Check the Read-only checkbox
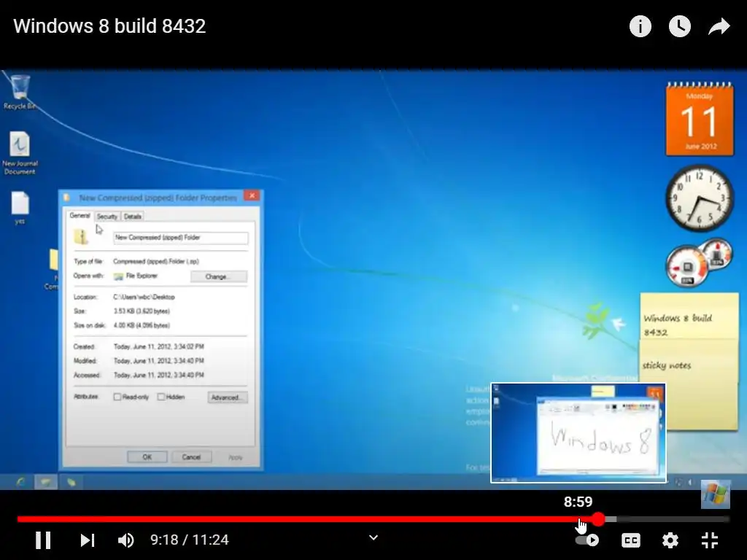This screenshot has height=560, width=747. pos(117,397)
